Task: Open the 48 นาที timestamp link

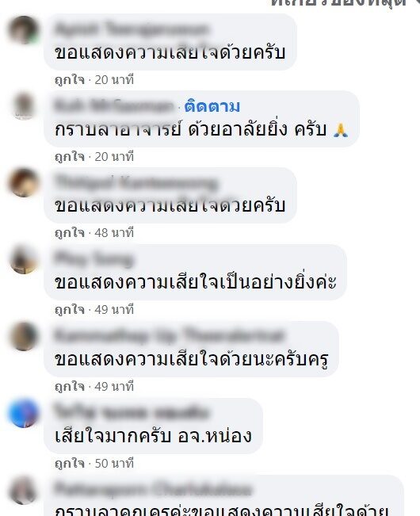Action: (114, 233)
